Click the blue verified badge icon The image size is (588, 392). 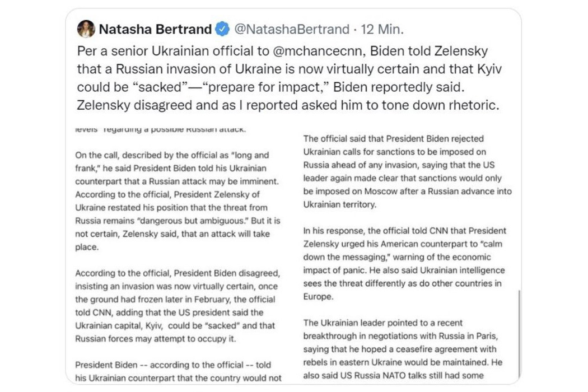pyautogui.click(x=222, y=29)
